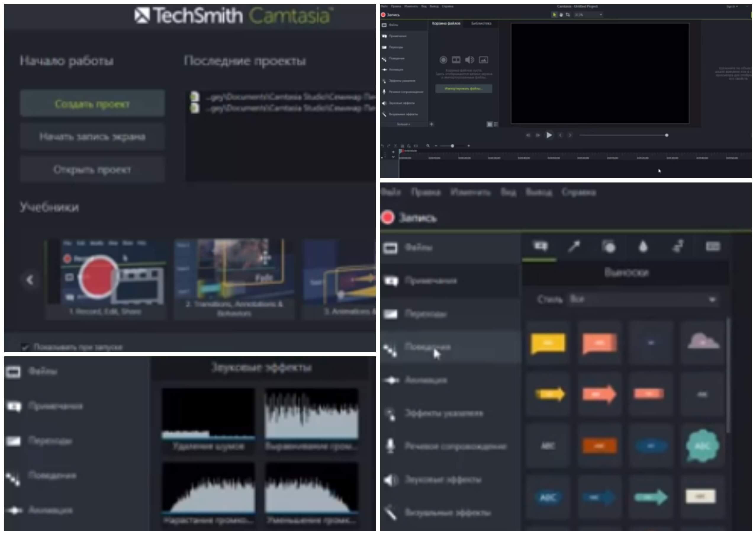Click step-back button left of Play
Image resolution: width=756 pixels, height=535 pixels.
click(528, 135)
